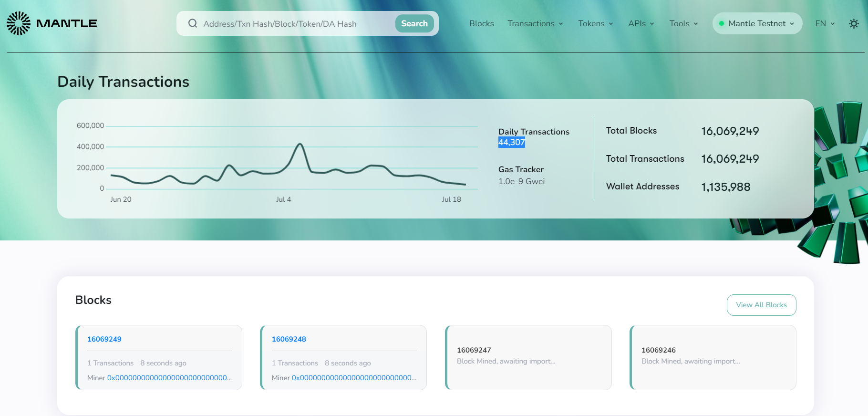Click the peak on the transactions chart
Viewport: 868px width, 416px height.
300,144
